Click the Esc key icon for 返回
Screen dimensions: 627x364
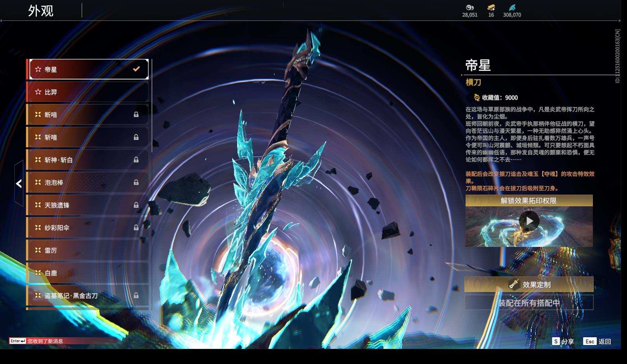click(x=590, y=341)
